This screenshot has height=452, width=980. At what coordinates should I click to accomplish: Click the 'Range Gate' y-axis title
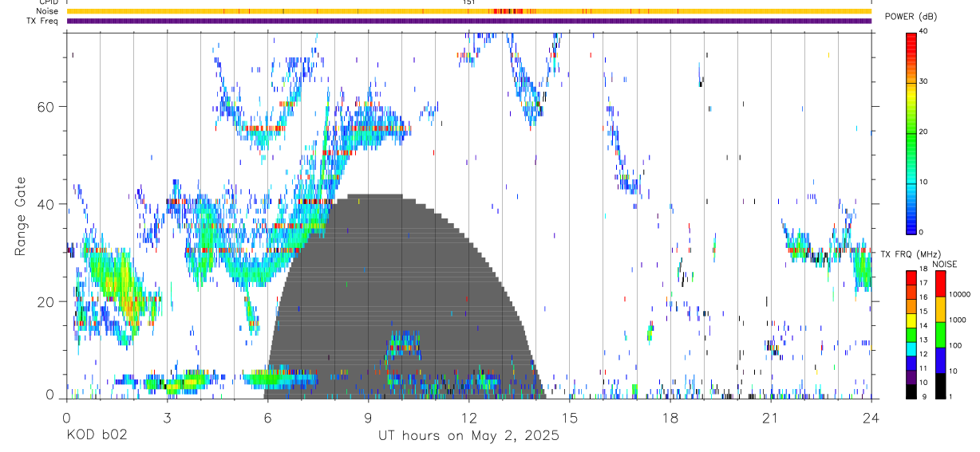[x=21, y=217]
